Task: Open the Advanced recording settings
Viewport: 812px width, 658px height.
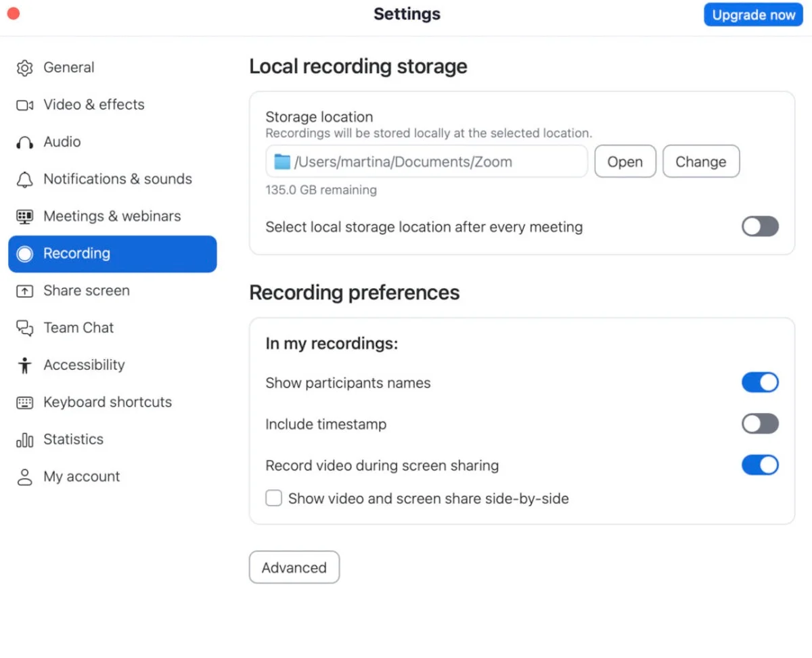Action: (294, 567)
